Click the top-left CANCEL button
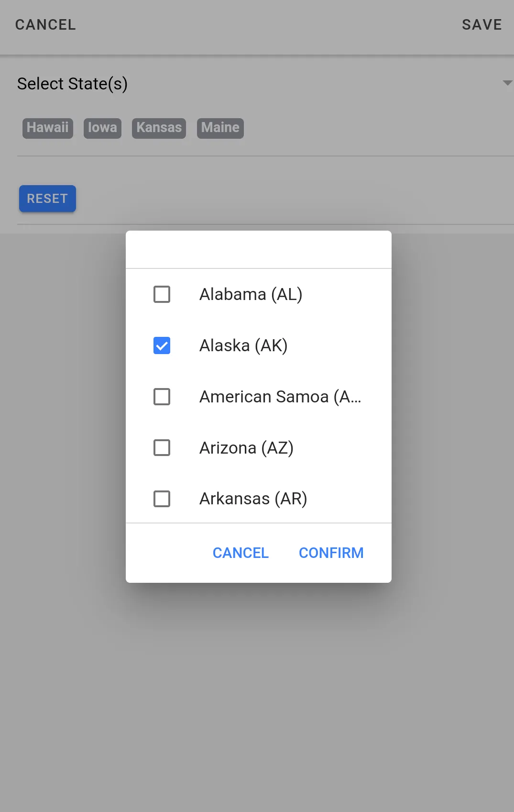This screenshot has width=514, height=812. pyautogui.click(x=45, y=25)
